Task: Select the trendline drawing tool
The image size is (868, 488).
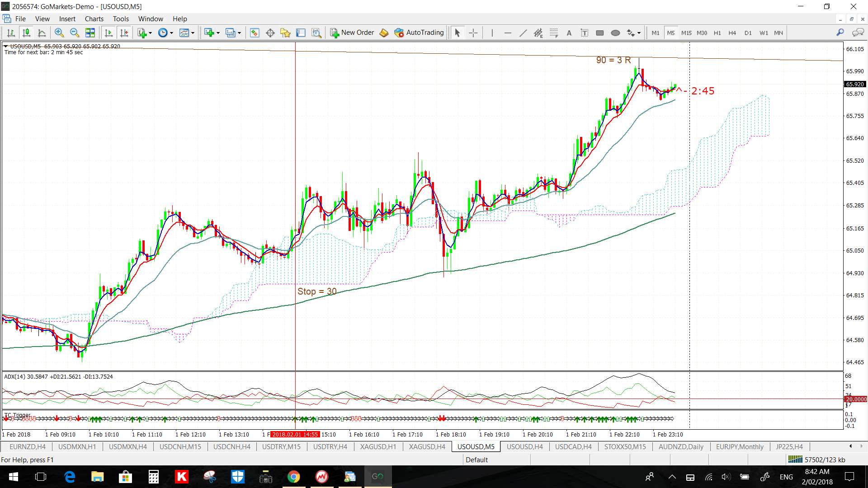Action: [x=523, y=33]
